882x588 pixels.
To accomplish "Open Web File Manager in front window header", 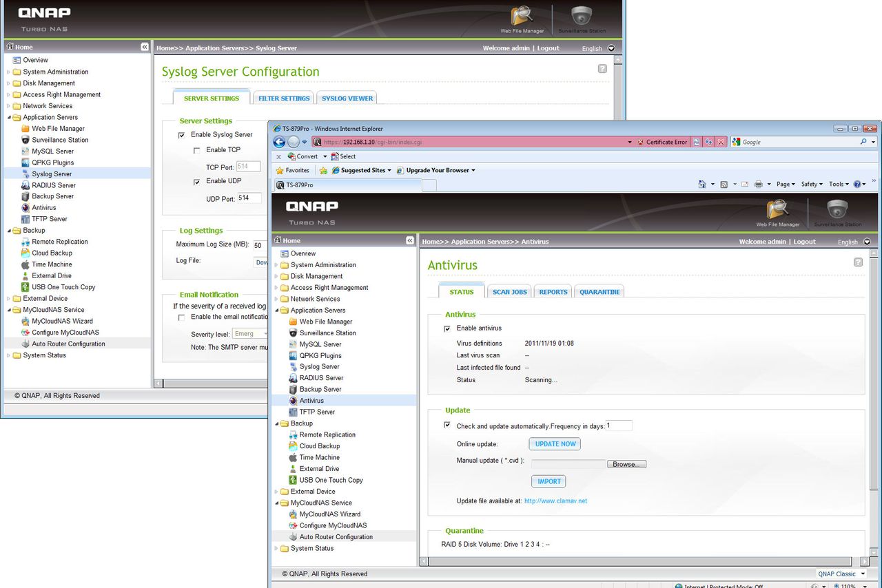I will [777, 213].
